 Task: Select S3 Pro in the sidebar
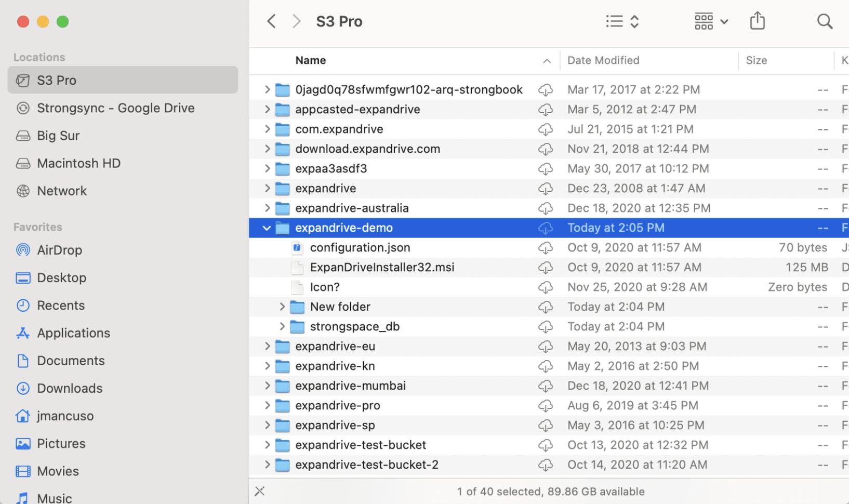123,80
